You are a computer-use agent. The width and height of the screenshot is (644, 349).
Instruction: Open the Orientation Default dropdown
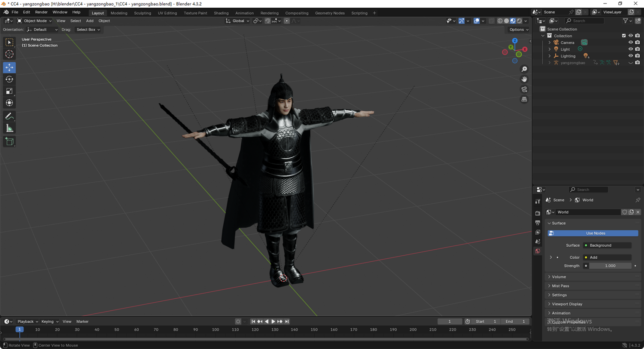[42, 30]
